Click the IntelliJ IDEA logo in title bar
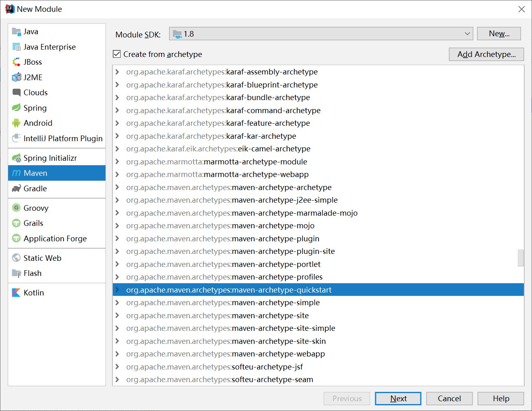Screen dimensions: 532x411 [x=10, y=9]
